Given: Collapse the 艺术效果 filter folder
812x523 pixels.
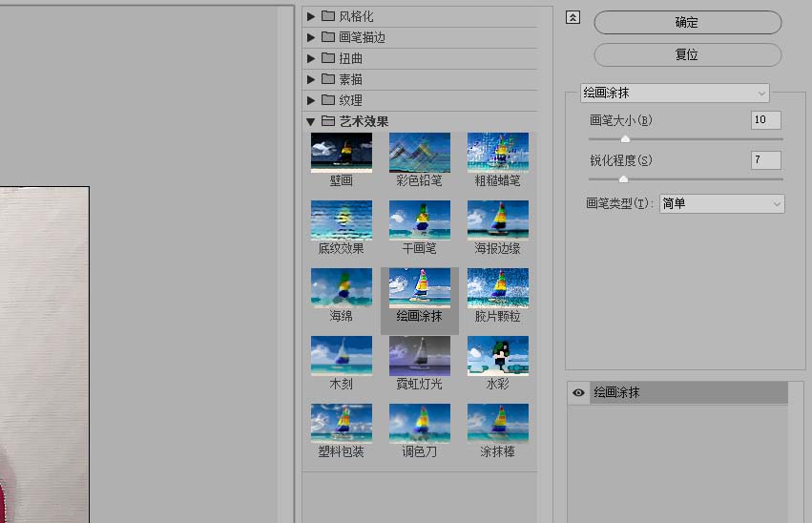Looking at the screenshot, I should (x=311, y=122).
